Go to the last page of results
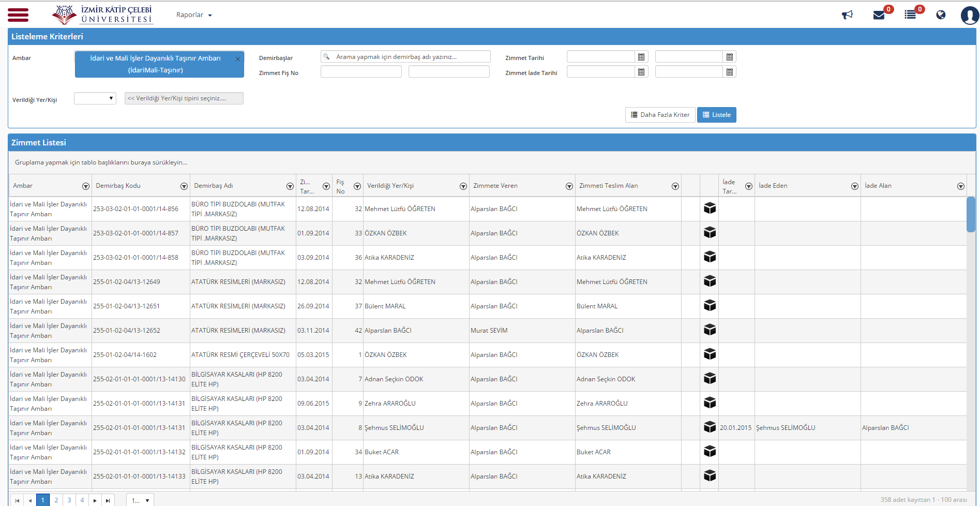The image size is (980, 506). 108,500
